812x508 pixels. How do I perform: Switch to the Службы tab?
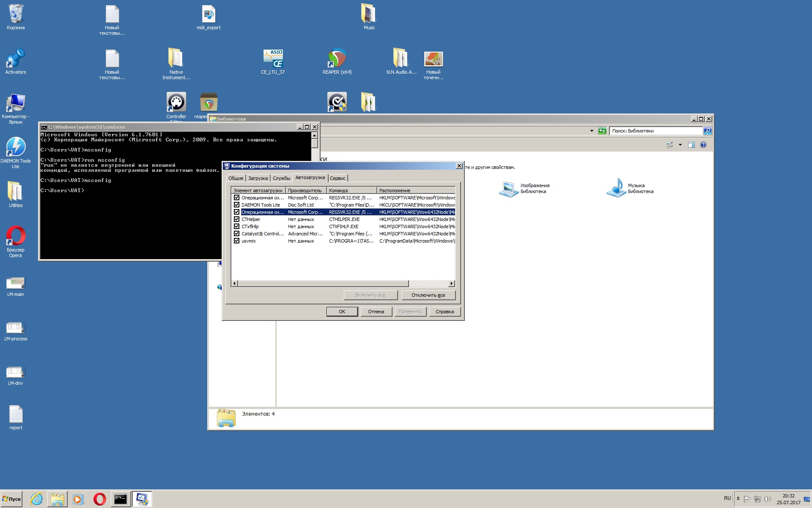281,178
